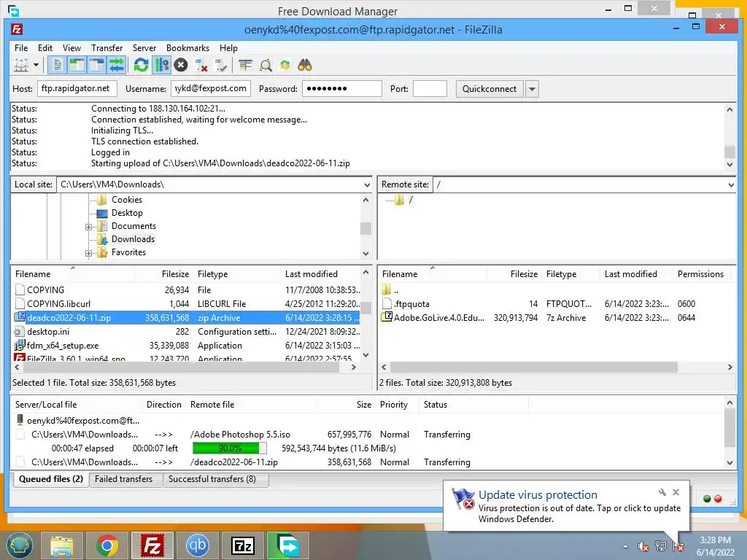The height and width of the screenshot is (560, 747).
Task: Click the Quickconnect button
Action: tap(489, 88)
